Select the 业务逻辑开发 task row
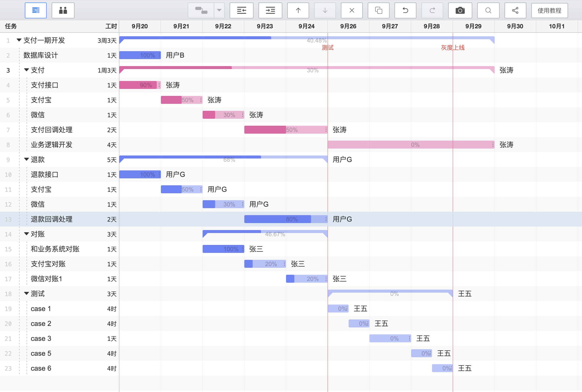The image size is (582, 392). pos(51,145)
